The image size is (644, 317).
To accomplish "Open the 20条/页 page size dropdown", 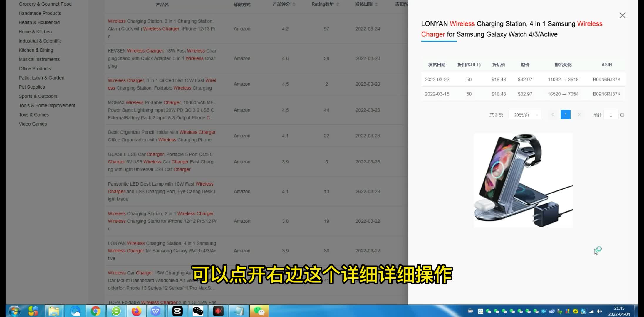I will point(524,115).
